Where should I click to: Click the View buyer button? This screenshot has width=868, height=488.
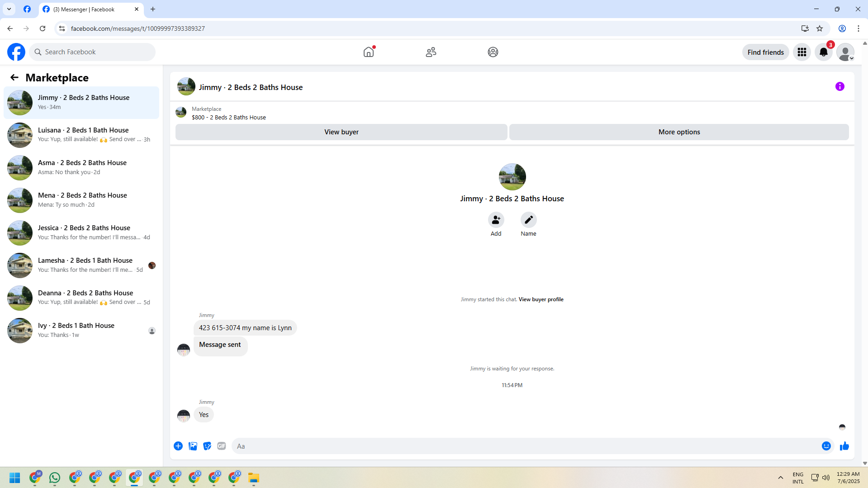(x=342, y=132)
